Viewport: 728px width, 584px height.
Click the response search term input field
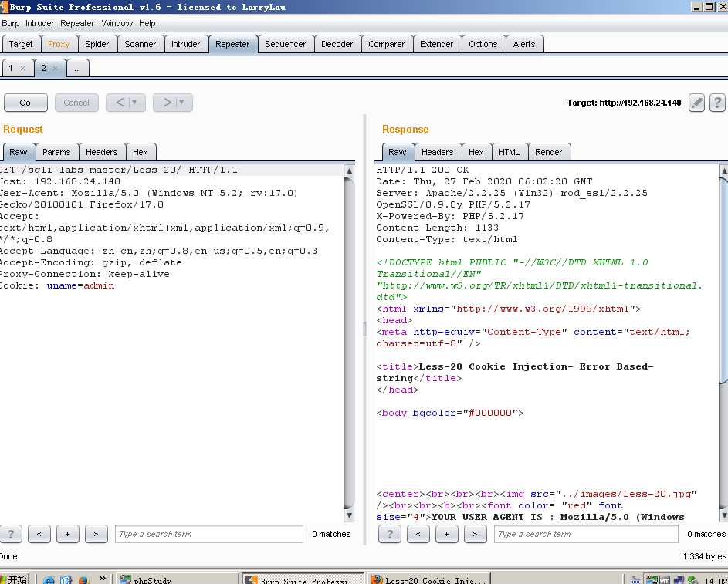click(586, 534)
